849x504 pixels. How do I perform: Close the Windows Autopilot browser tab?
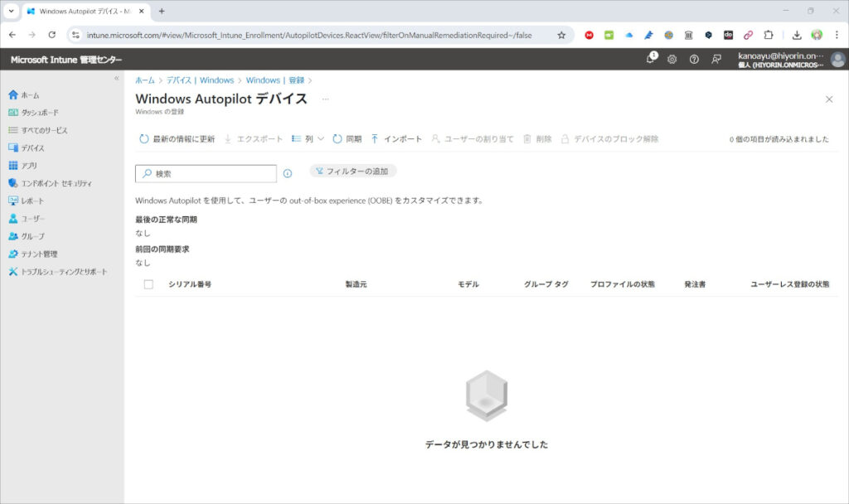[141, 11]
